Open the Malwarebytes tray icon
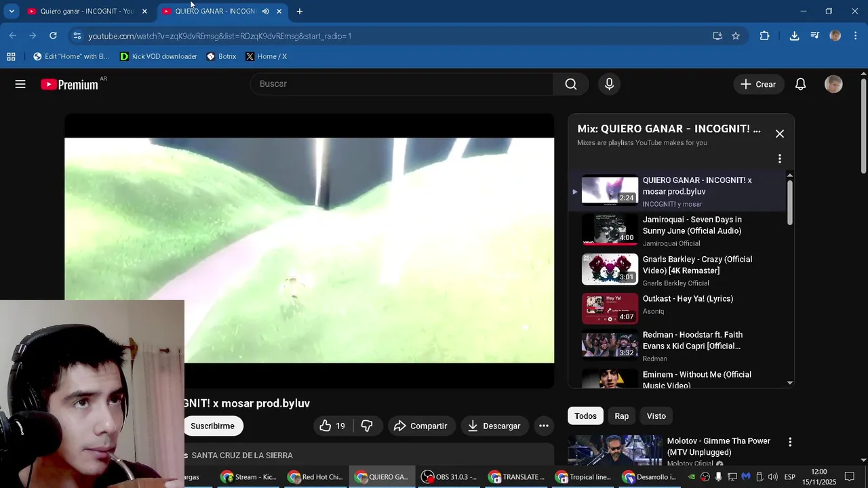This screenshot has width=868, height=488. pos(746,477)
